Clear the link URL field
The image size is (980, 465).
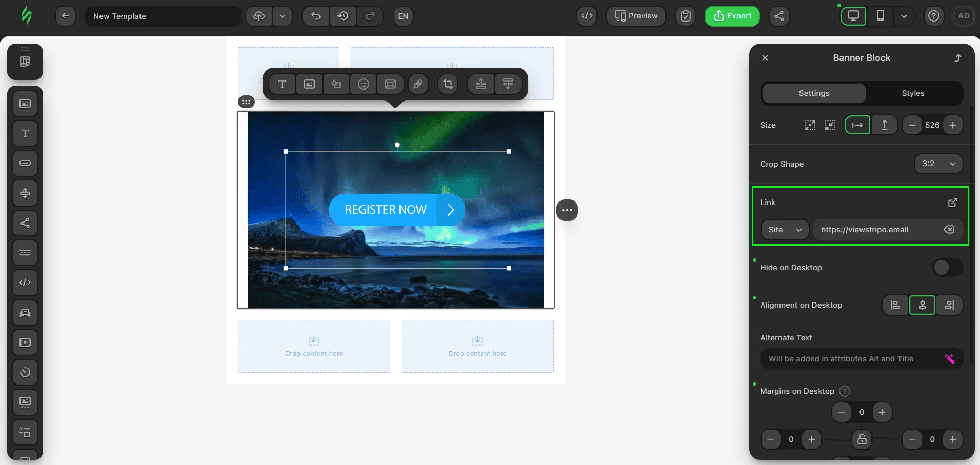click(949, 230)
